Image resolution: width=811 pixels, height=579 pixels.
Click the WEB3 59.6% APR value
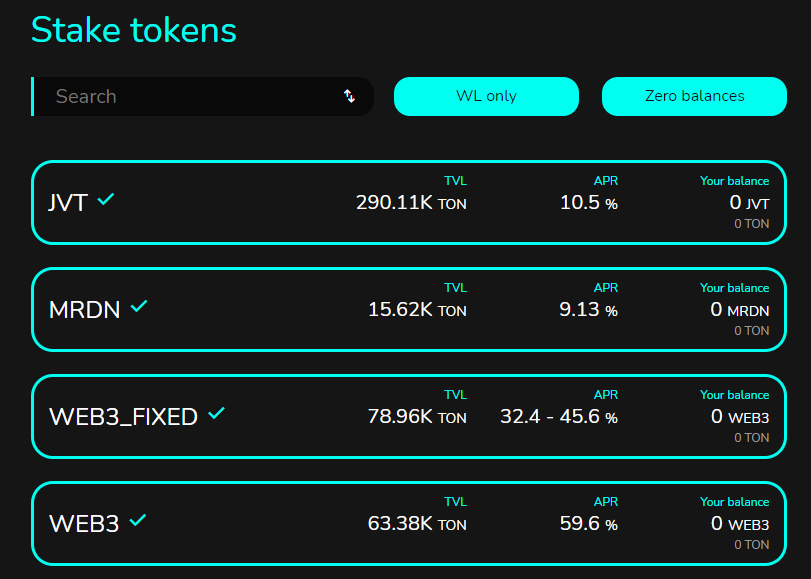pyautogui.click(x=588, y=523)
